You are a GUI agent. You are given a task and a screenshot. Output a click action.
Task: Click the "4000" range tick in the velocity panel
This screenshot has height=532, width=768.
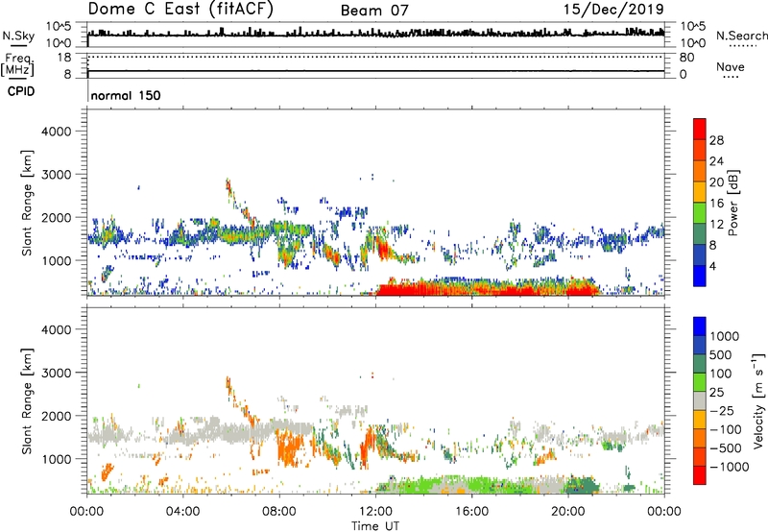(56, 329)
